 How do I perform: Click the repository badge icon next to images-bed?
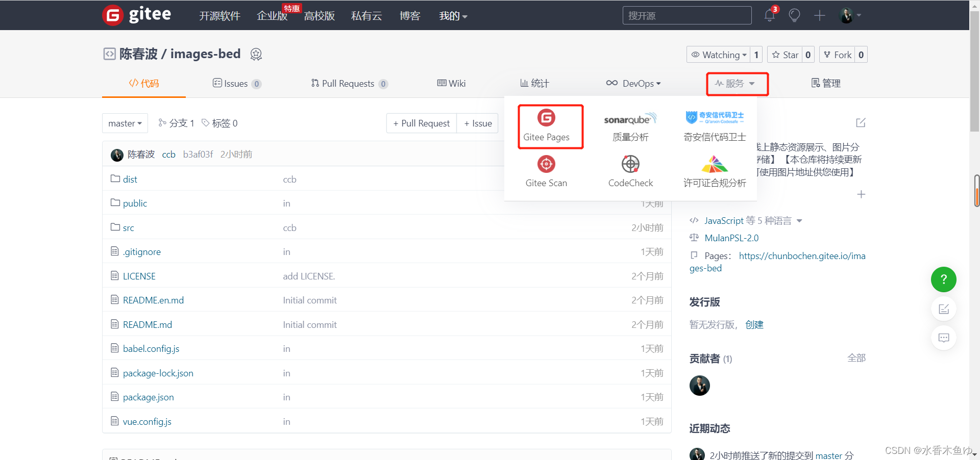pyautogui.click(x=256, y=54)
